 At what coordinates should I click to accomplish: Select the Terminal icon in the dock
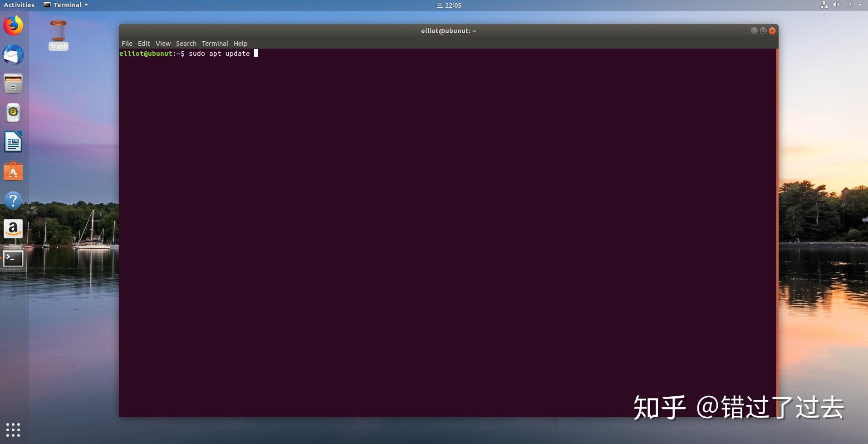click(13, 258)
